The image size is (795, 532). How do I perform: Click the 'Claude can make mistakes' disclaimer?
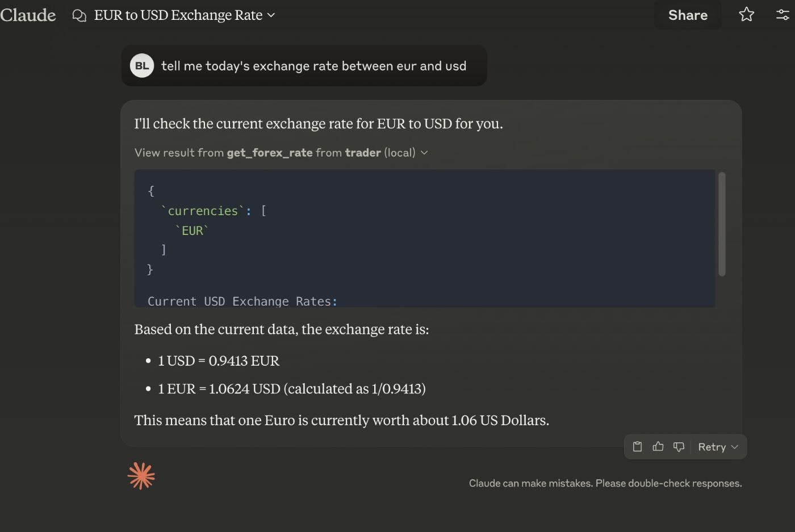(x=605, y=483)
